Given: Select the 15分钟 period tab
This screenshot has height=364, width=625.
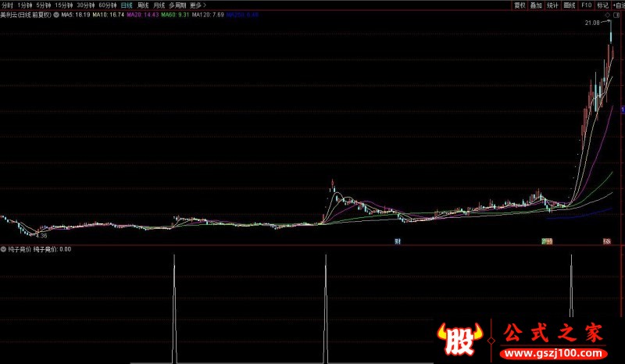Looking at the screenshot, I should (x=64, y=5).
